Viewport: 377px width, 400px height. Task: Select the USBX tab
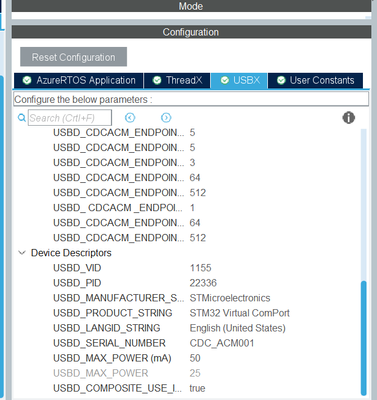click(x=239, y=81)
